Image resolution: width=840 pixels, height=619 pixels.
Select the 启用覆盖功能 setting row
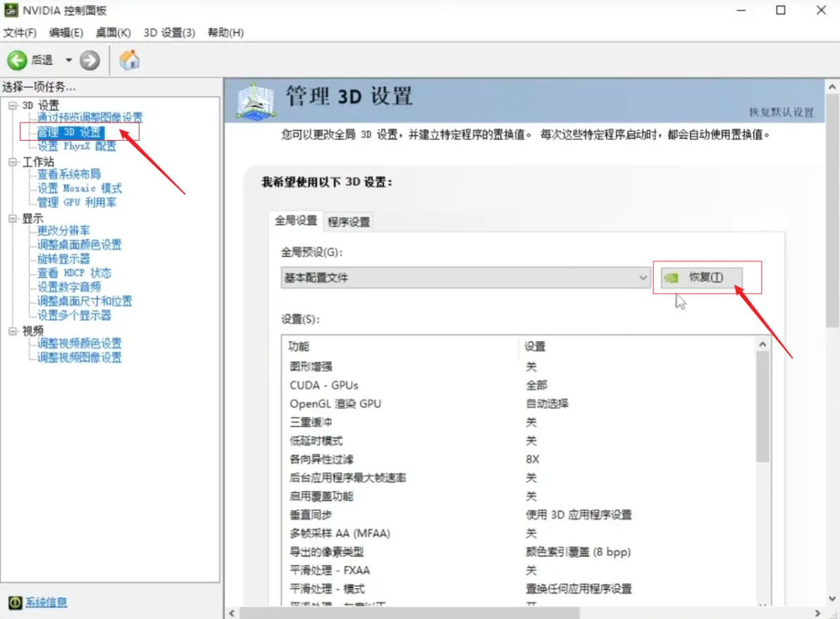(519, 496)
